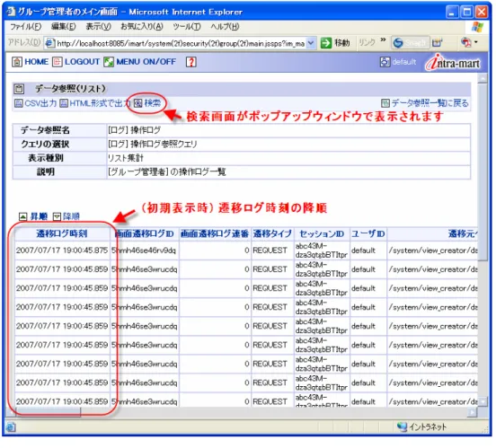496x448 pixels.
Task: Open the 検索 search popup link
Action: [153, 103]
